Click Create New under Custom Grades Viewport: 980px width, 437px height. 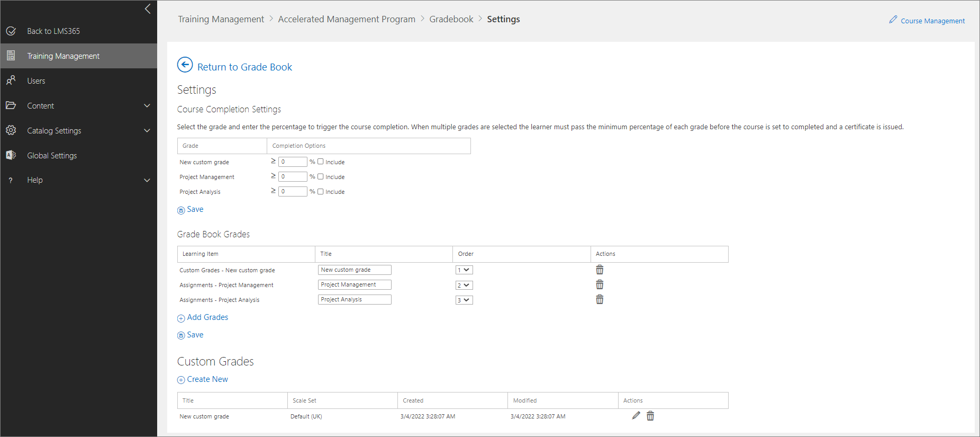pyautogui.click(x=207, y=379)
